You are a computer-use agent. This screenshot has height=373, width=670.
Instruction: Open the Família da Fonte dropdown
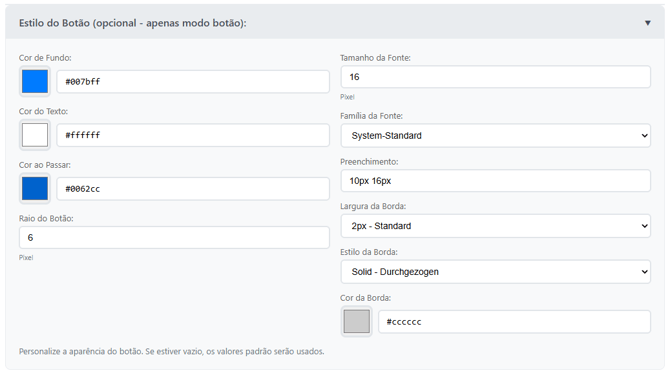coord(496,135)
